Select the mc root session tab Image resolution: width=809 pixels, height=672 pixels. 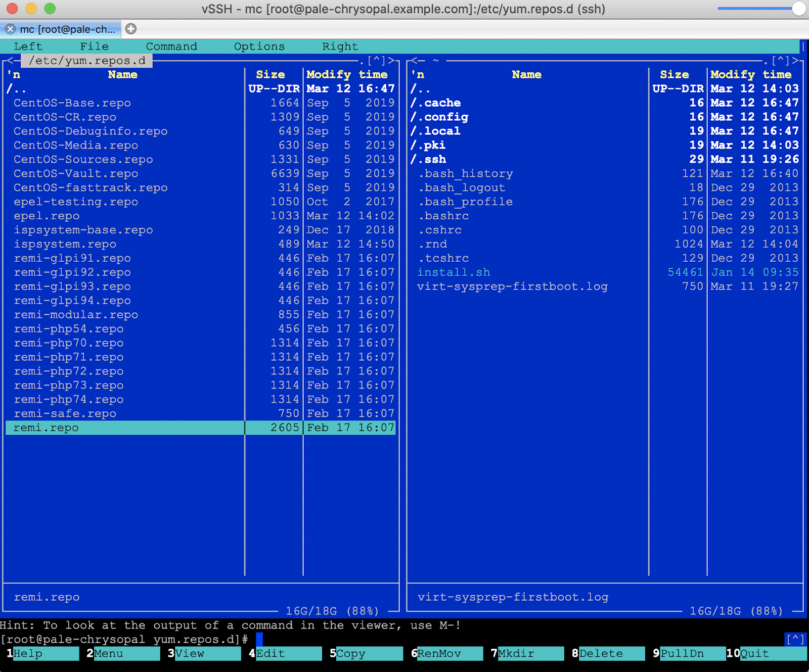click(61, 29)
